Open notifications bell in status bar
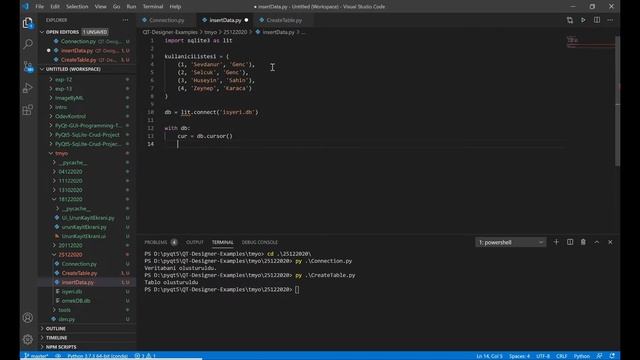This screenshot has width=640, height=360. click(x=612, y=356)
